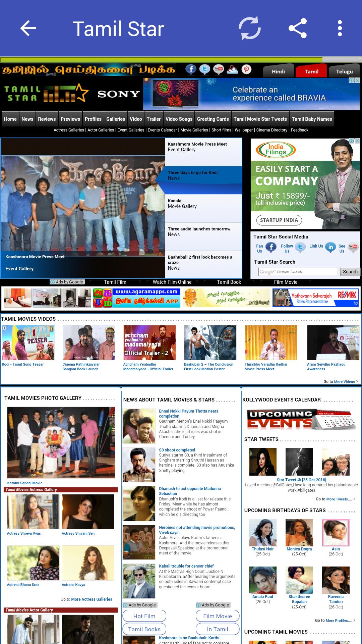
Task: Tap the back arrow in app bar
Action: click(28, 28)
